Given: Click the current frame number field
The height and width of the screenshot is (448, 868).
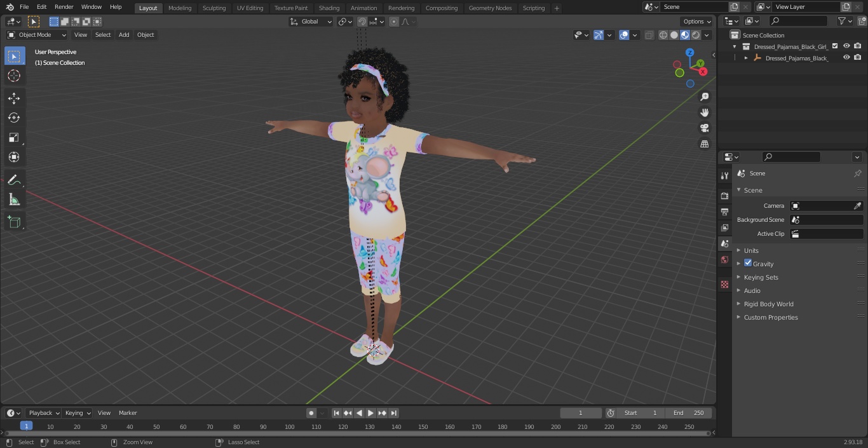Looking at the screenshot, I should 581,413.
